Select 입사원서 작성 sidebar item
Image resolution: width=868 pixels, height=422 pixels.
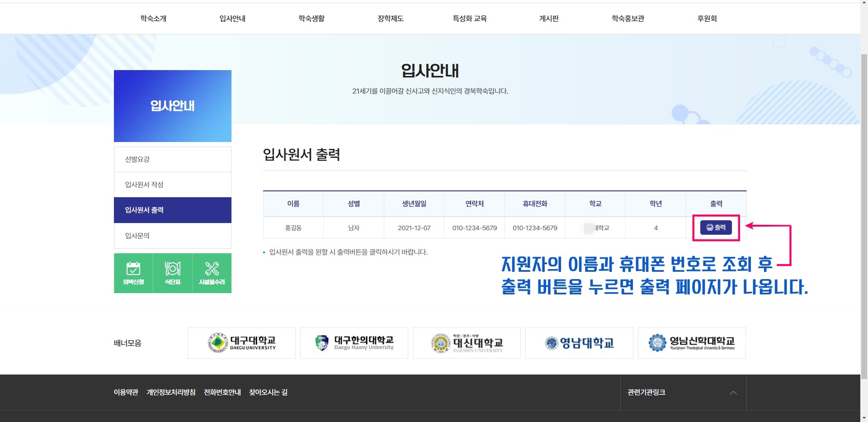(x=172, y=185)
